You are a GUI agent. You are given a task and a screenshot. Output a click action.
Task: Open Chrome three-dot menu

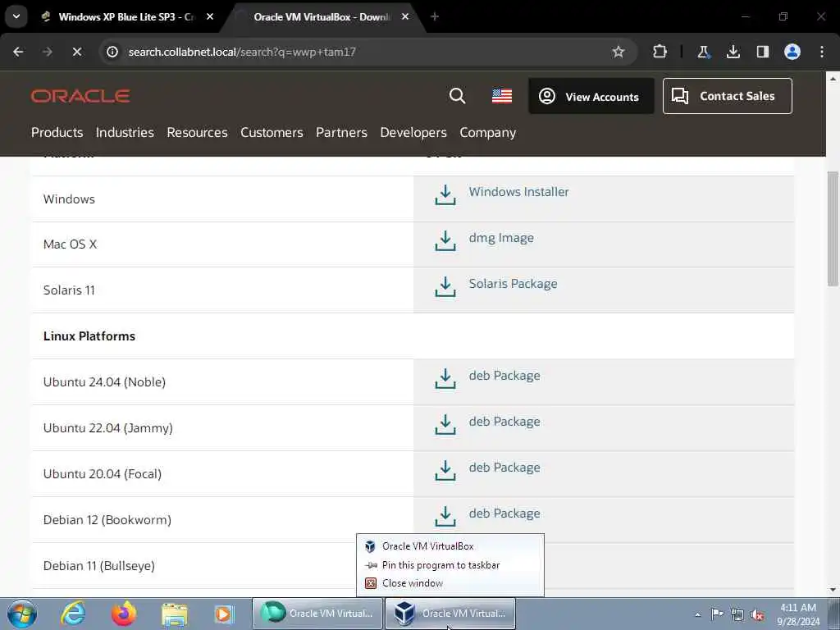[x=822, y=52]
